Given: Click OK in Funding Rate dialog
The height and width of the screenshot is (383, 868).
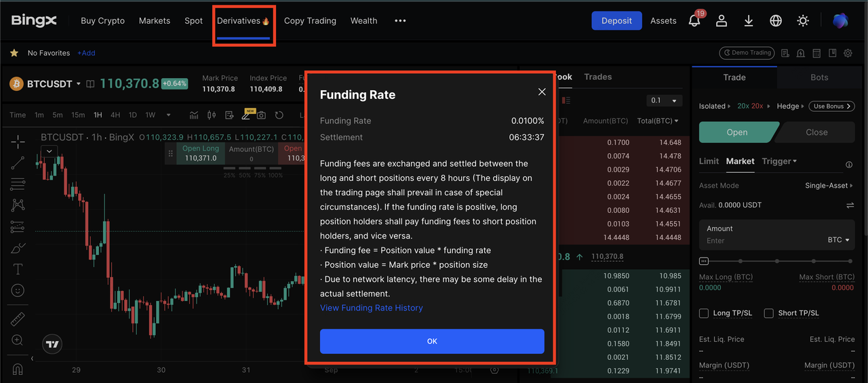Looking at the screenshot, I should [x=432, y=341].
